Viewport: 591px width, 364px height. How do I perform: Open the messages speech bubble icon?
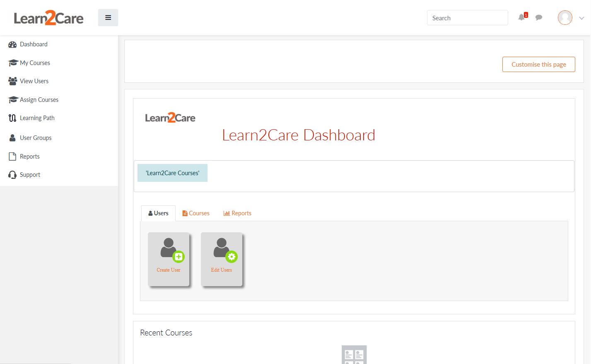pos(539,17)
